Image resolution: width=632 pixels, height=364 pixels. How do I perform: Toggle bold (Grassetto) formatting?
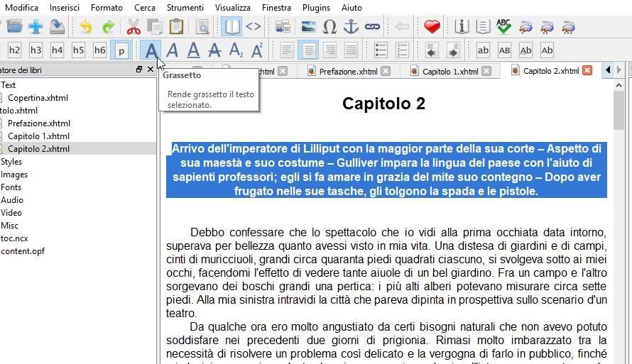click(151, 50)
